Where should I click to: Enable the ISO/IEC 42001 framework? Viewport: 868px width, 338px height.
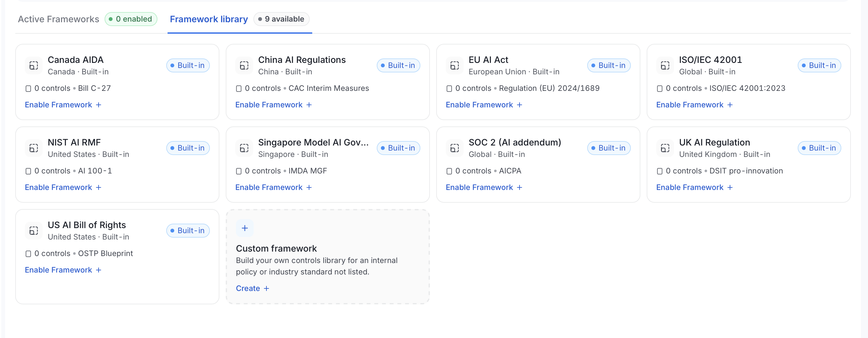[x=694, y=105]
